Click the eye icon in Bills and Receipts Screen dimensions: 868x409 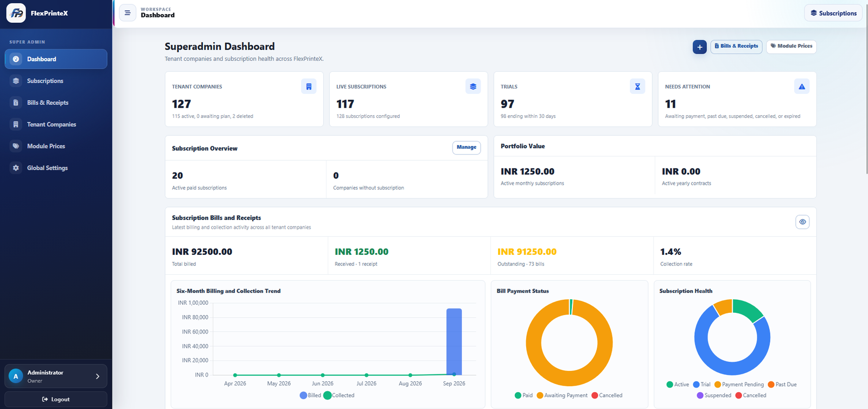click(802, 222)
